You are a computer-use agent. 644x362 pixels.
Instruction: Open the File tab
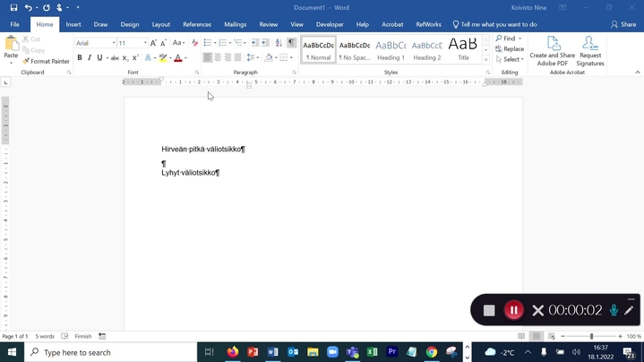pos(15,25)
